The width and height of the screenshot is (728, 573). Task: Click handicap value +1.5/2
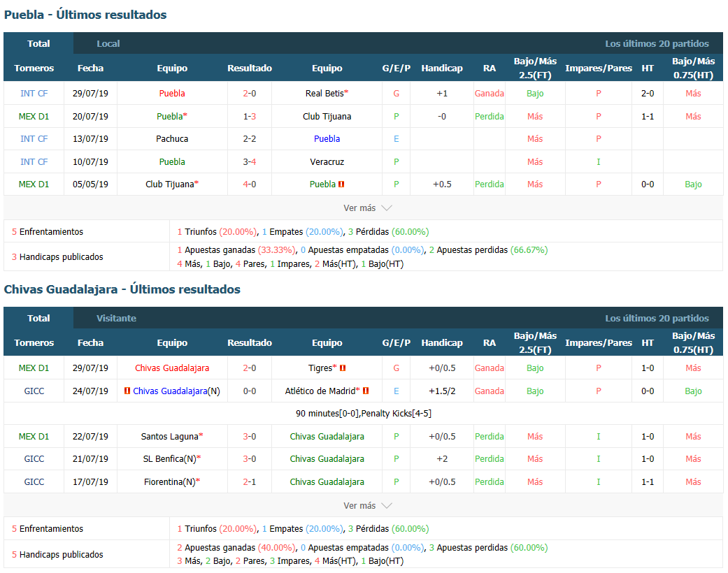tap(442, 391)
